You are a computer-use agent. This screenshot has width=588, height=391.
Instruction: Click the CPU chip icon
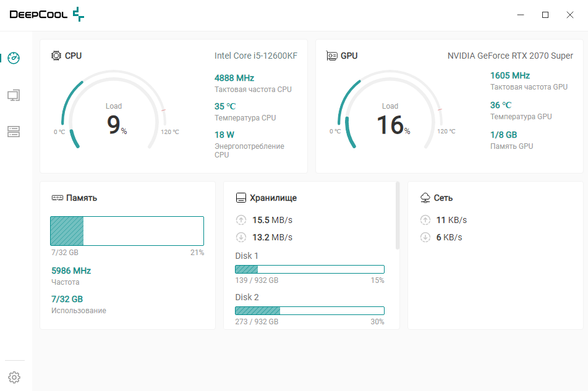point(56,56)
